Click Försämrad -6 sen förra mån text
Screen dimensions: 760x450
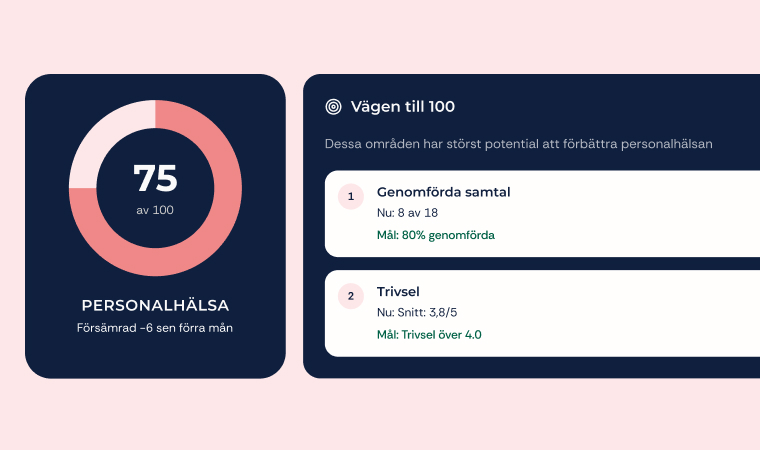click(155, 328)
